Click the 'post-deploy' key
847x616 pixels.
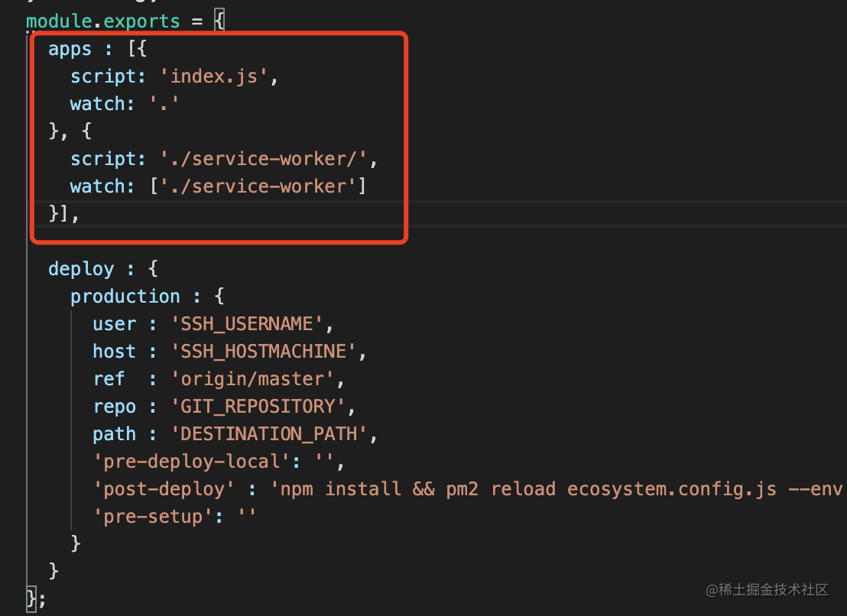[164, 489]
